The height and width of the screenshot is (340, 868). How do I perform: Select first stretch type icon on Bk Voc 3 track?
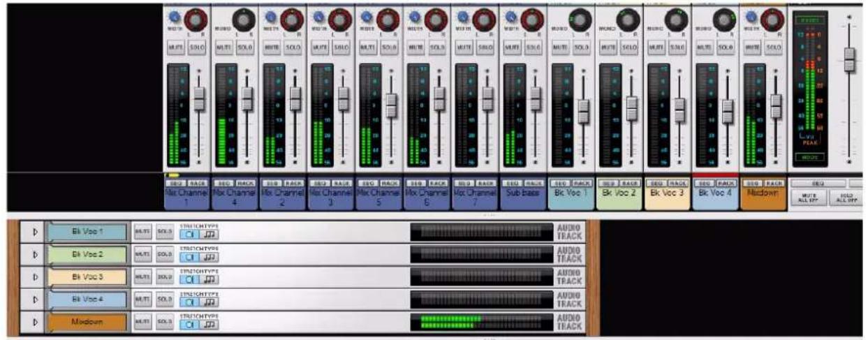pyautogui.click(x=189, y=280)
